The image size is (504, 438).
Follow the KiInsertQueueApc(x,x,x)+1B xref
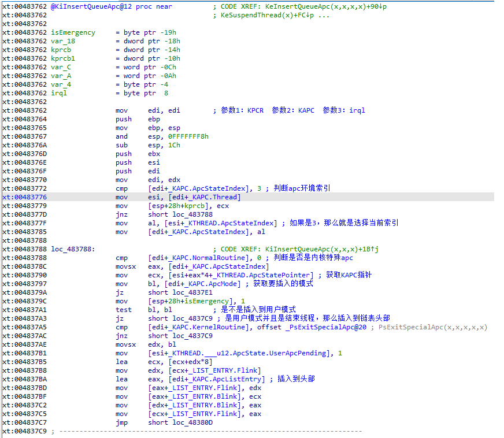[x=322, y=250]
